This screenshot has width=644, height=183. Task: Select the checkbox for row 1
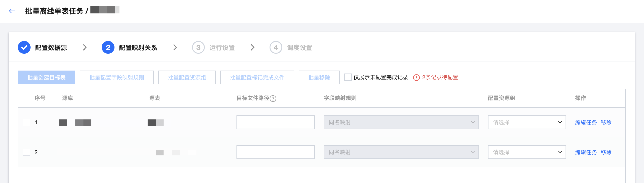(26, 122)
